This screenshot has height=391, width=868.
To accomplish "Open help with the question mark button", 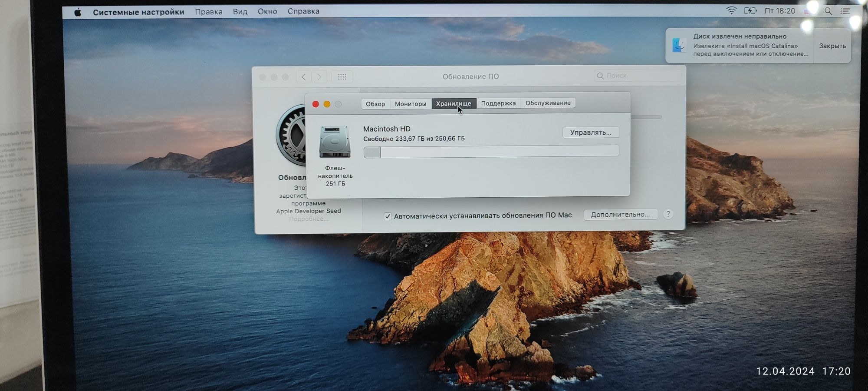I will pos(668,214).
